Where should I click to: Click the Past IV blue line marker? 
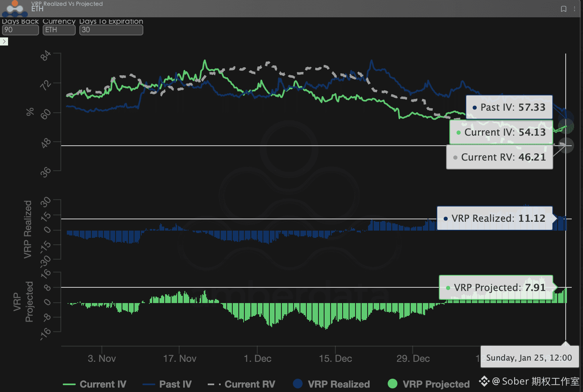[x=149, y=384]
